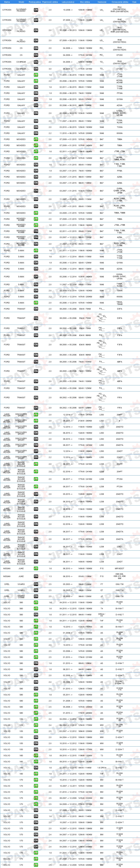Click ON icon for Opel Vivaro Combi row

tap(36, 596)
